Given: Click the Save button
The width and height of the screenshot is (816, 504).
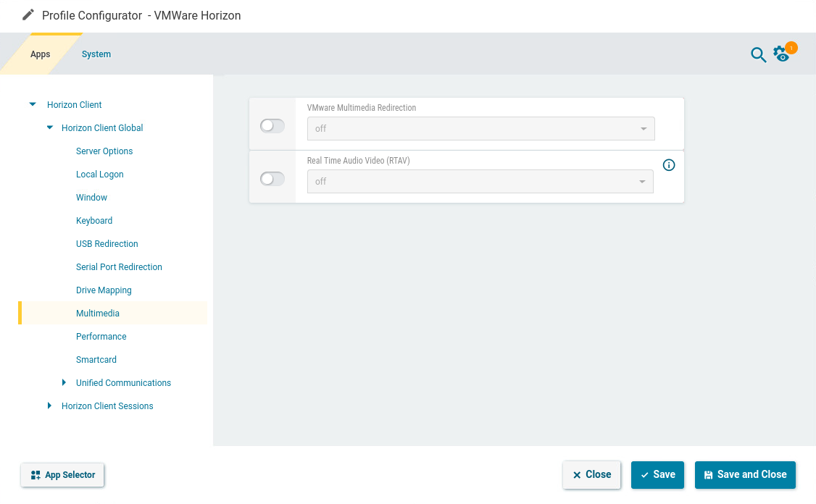Looking at the screenshot, I should click(657, 474).
